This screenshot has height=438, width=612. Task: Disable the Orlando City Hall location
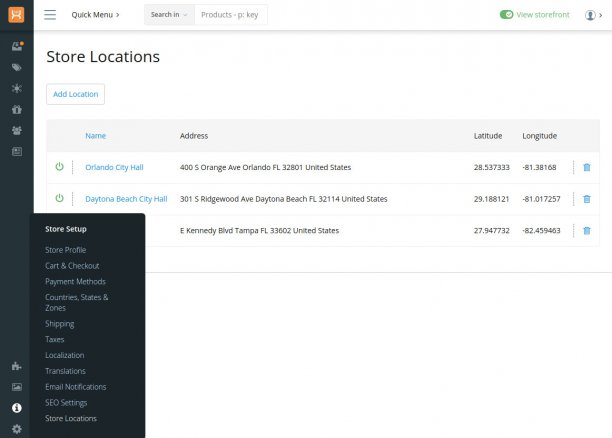(59, 167)
